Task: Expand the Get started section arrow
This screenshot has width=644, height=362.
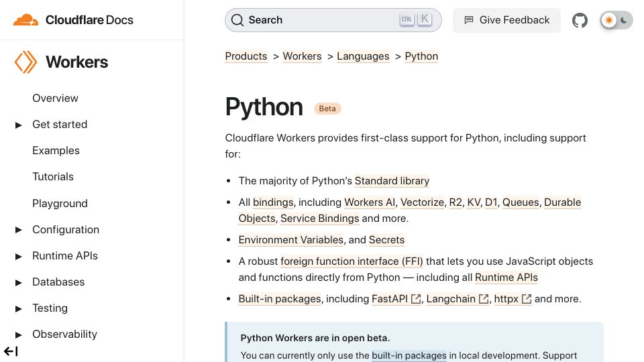Action: [18, 125]
